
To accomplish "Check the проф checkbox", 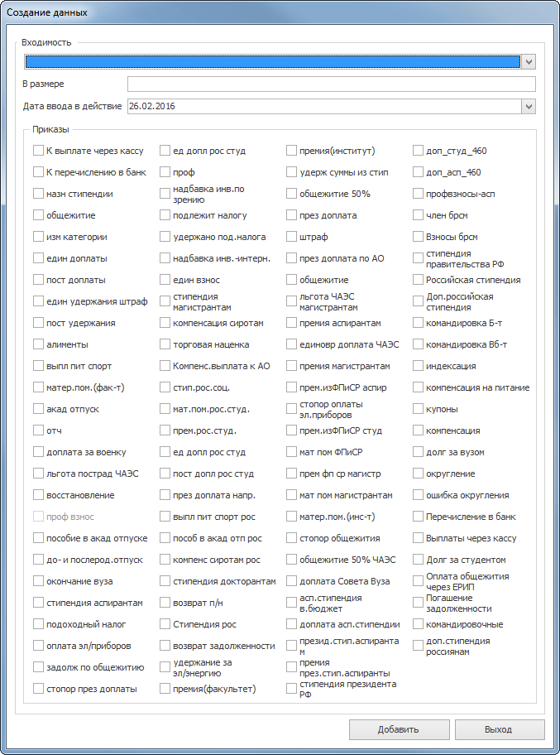I will click(165, 172).
